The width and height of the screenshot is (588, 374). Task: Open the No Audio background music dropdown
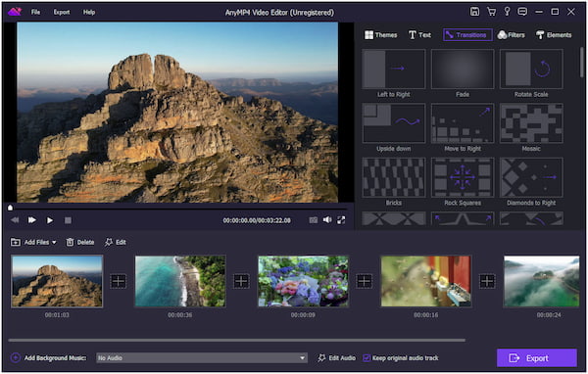pyautogui.click(x=202, y=358)
